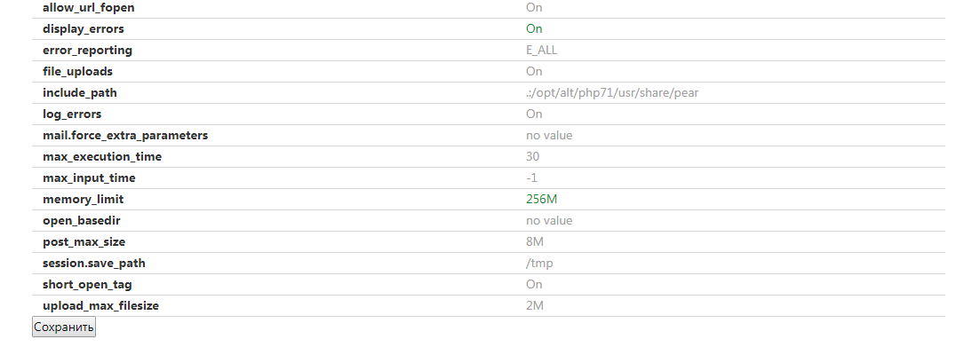The image size is (980, 347).
Task: Click the allow_url_fopen setting name
Action: 88,7
